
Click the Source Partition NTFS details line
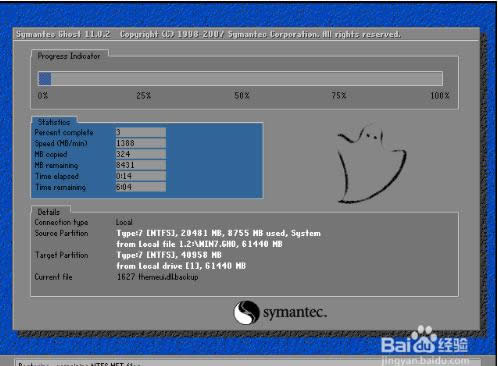tap(218, 233)
